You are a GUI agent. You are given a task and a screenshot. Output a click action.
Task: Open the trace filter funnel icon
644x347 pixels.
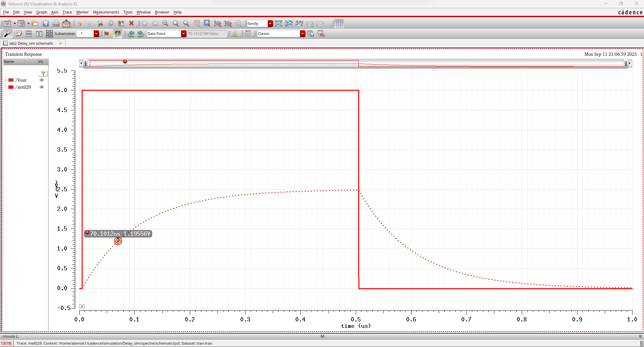pos(43,74)
